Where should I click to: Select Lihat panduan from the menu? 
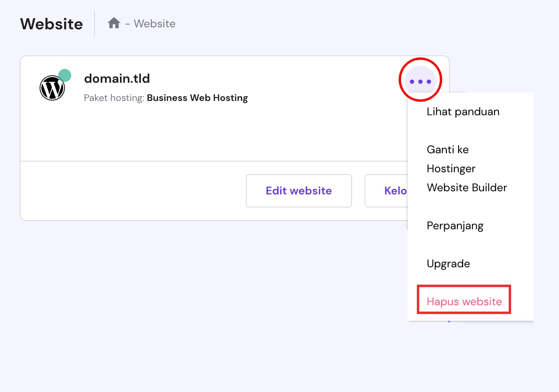pos(463,112)
